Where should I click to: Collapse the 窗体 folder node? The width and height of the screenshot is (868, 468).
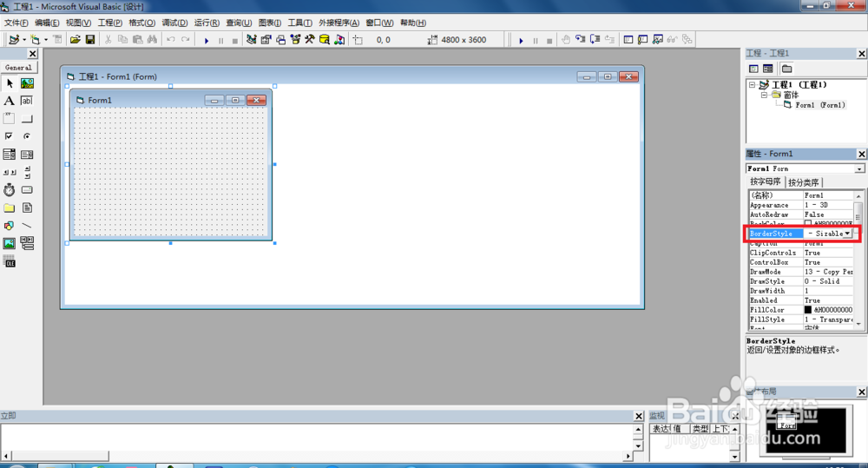click(764, 95)
